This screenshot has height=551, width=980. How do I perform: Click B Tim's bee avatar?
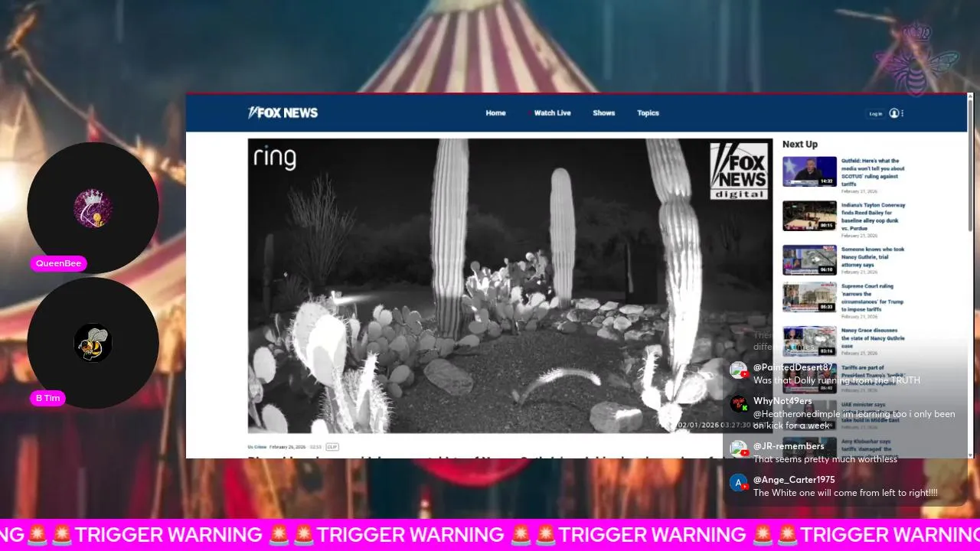tap(93, 343)
